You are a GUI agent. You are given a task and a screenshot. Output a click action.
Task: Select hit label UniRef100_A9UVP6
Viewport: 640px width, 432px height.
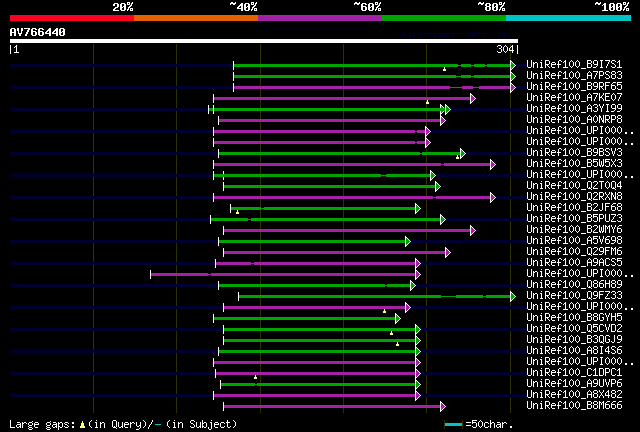pyautogui.click(x=574, y=384)
